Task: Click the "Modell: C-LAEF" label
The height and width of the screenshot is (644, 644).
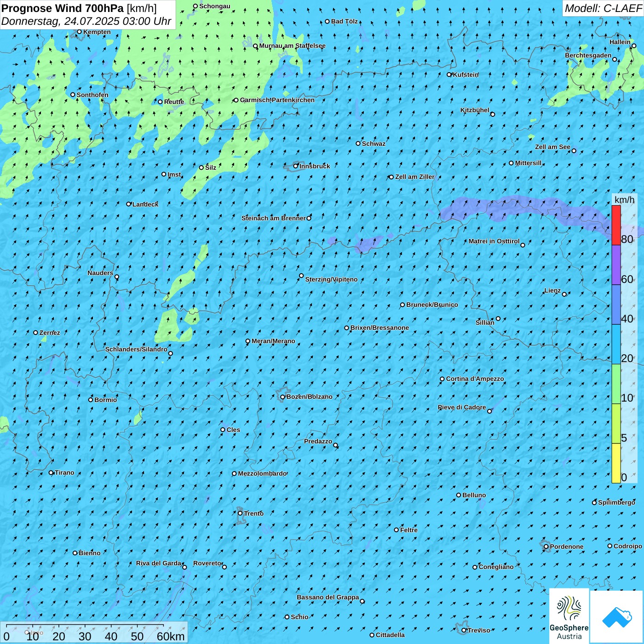Action: tap(603, 8)
